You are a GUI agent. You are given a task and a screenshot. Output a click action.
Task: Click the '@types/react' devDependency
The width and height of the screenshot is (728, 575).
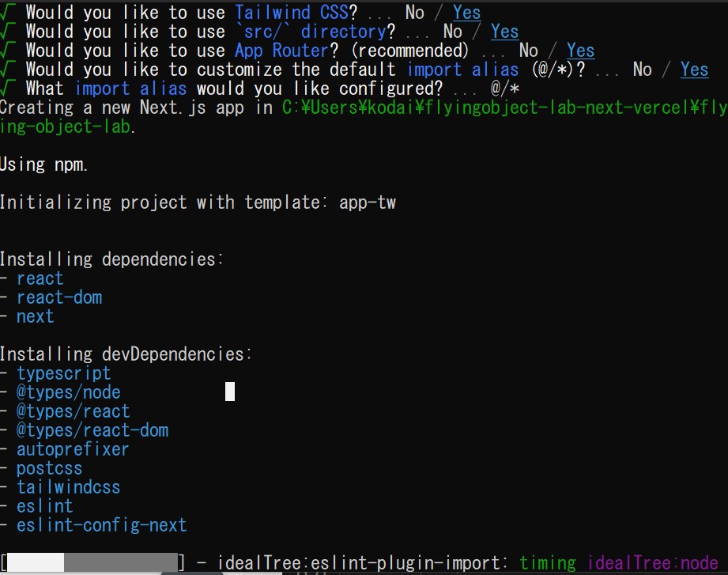pyautogui.click(x=73, y=411)
